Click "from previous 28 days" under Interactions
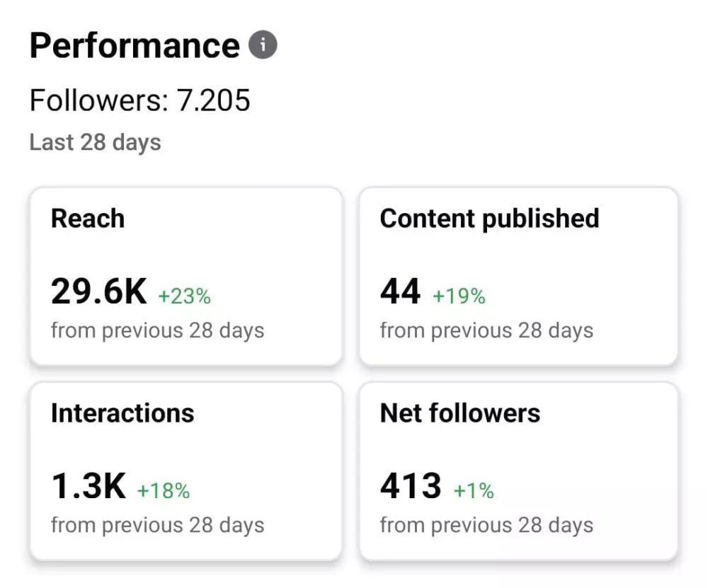 point(157,525)
